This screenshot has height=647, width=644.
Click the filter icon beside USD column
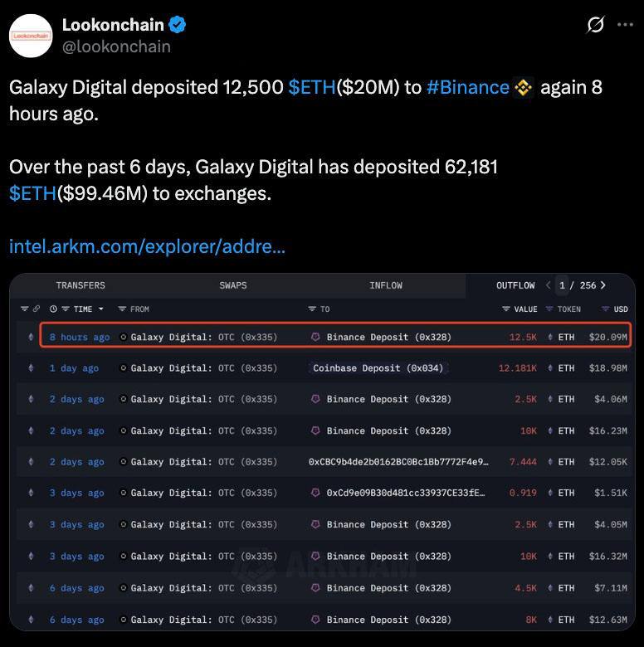(605, 309)
